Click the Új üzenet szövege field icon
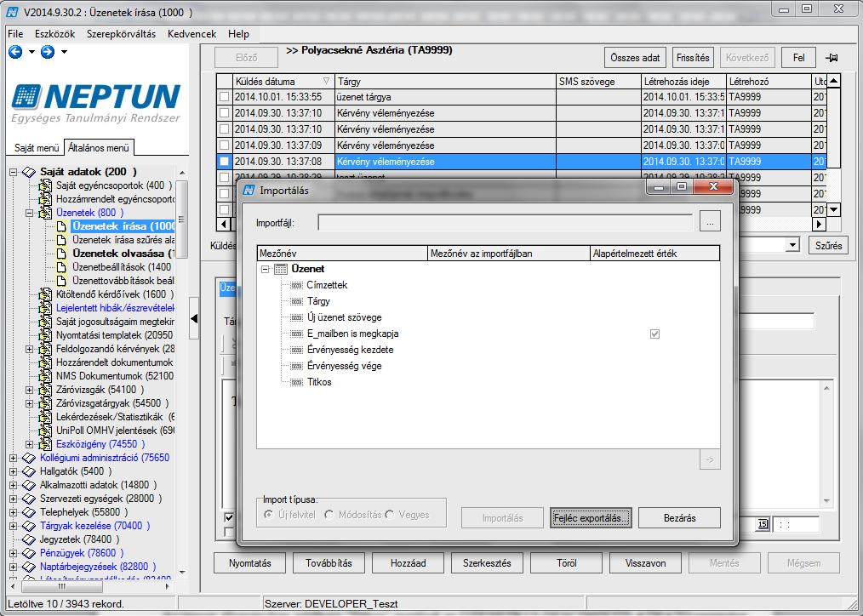This screenshot has width=863, height=616. click(x=297, y=317)
